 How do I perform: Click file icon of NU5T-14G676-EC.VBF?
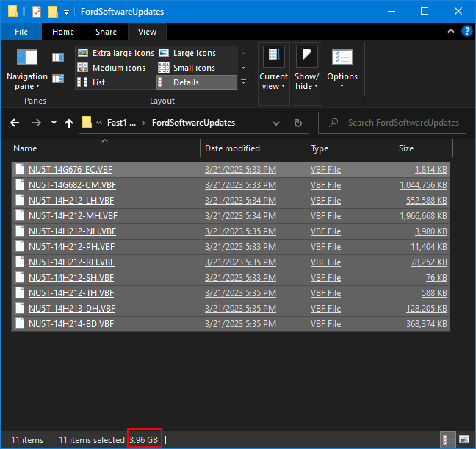[x=20, y=169]
